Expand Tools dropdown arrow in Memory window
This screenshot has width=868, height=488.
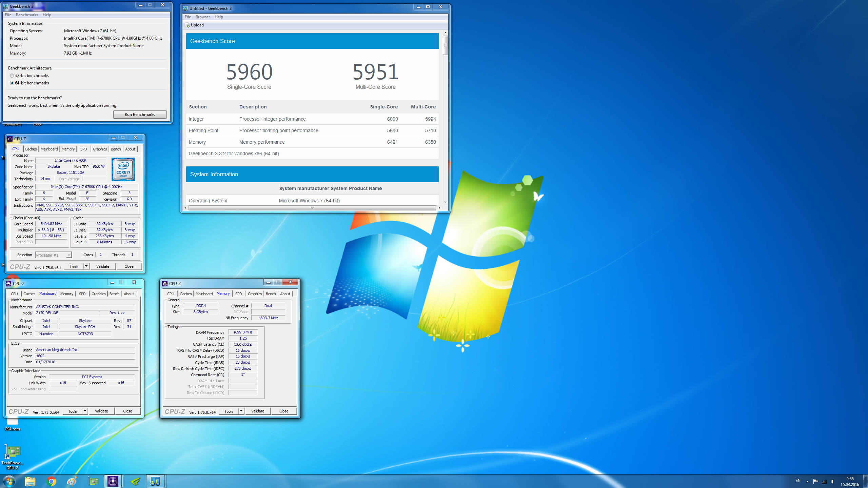241,411
